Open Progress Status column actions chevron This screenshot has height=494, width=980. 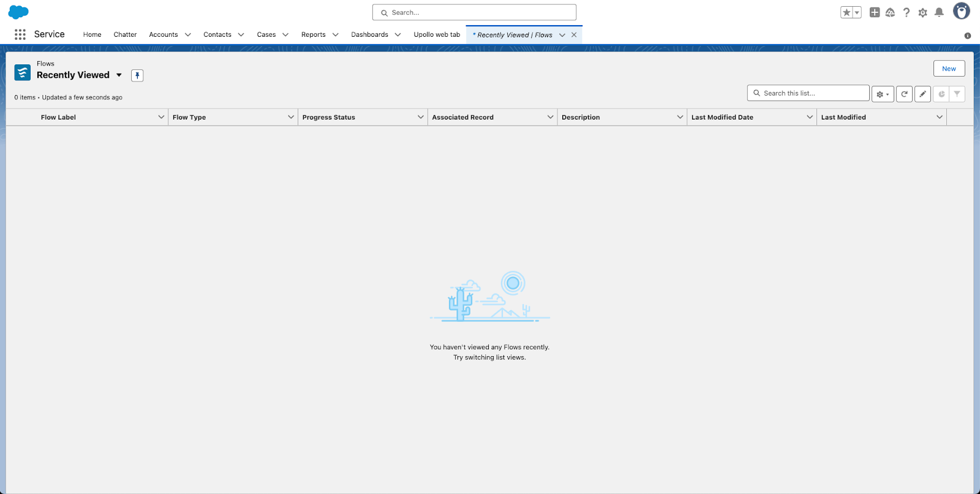pyautogui.click(x=421, y=117)
